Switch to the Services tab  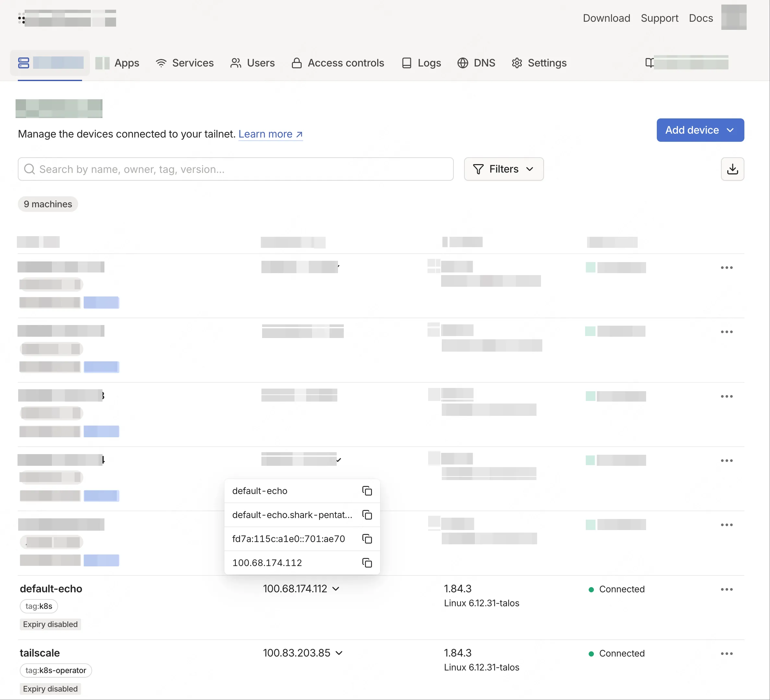pyautogui.click(x=185, y=63)
